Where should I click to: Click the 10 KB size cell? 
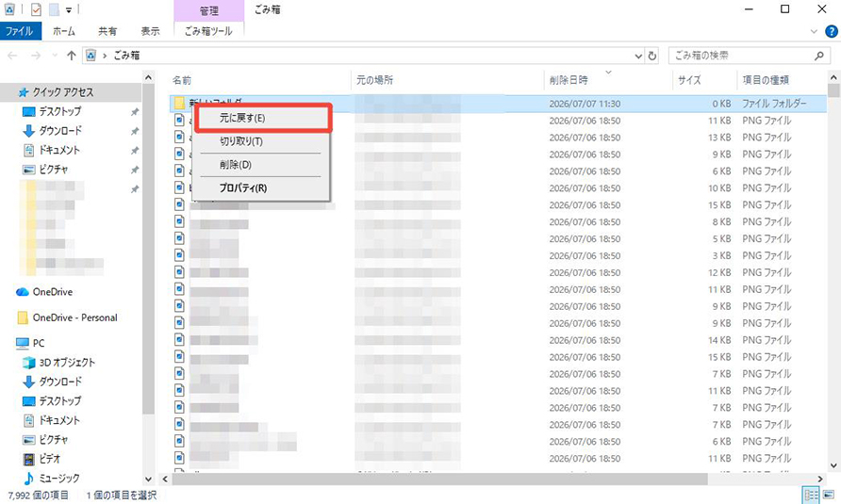719,188
